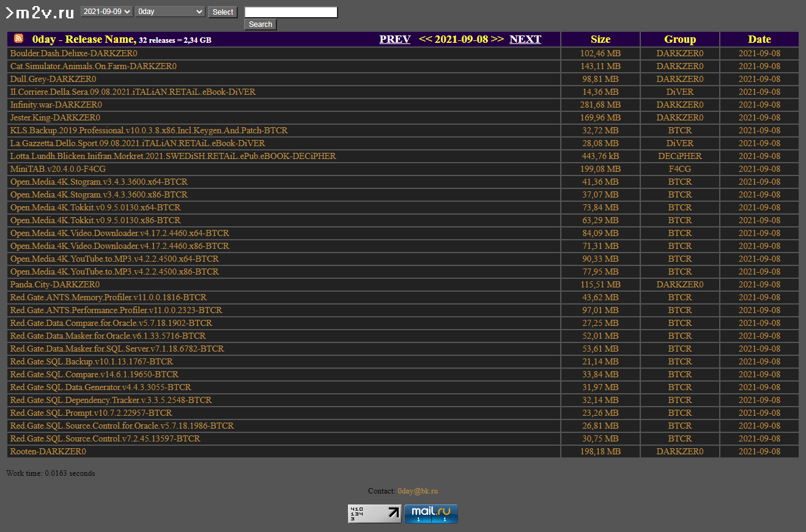Click the Search button
Viewport: 806px width, 532px height.
(261, 24)
